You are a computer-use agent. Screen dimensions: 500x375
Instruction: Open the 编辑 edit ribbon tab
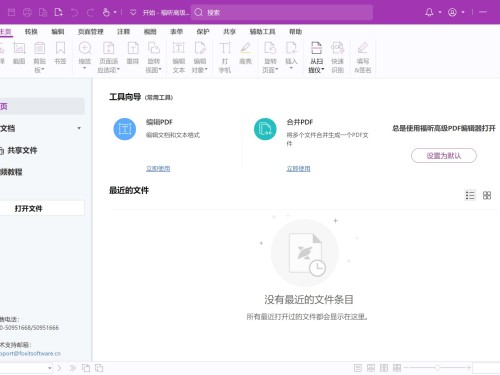coord(58,32)
